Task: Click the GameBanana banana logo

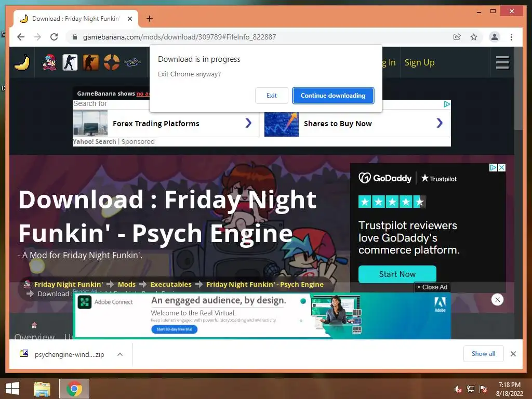Action: (22, 62)
